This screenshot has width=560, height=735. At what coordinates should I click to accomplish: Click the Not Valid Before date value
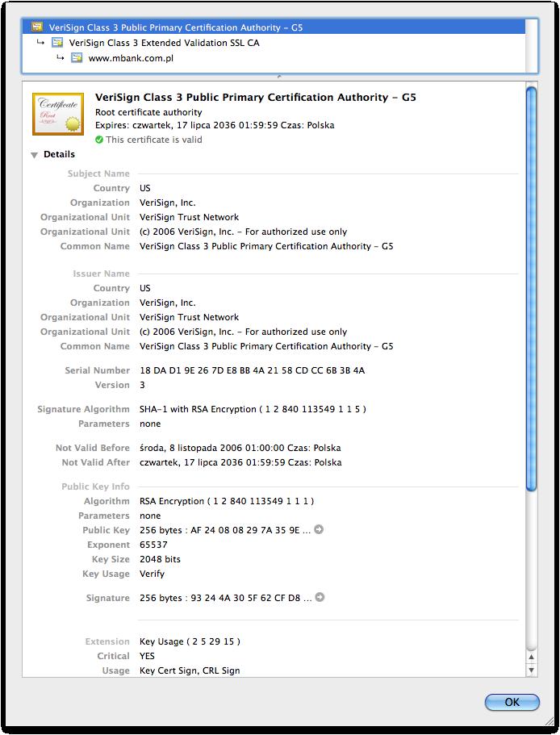click(240, 448)
